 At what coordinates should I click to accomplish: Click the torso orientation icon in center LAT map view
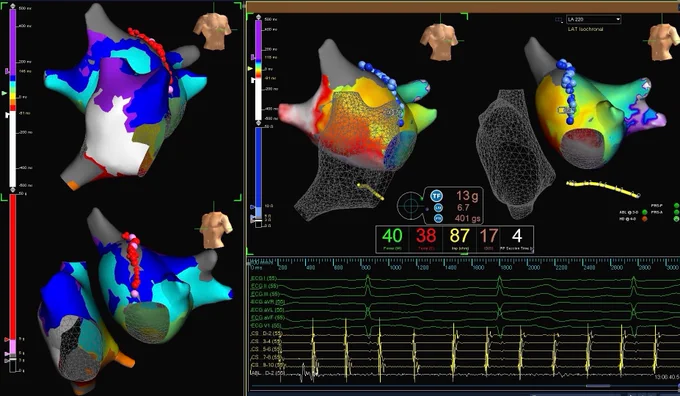point(439,41)
